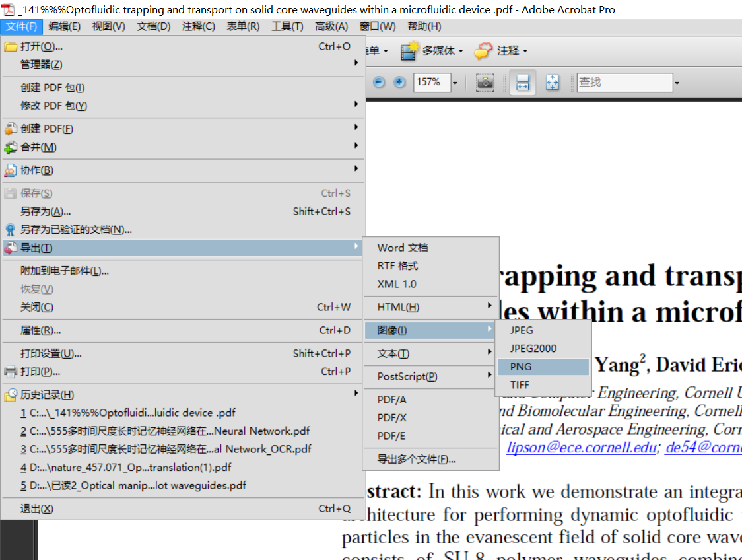The height and width of the screenshot is (560, 742).
Task: Click the certified ribbon icon for 另存为已验证的文档
Action: pos(11,230)
